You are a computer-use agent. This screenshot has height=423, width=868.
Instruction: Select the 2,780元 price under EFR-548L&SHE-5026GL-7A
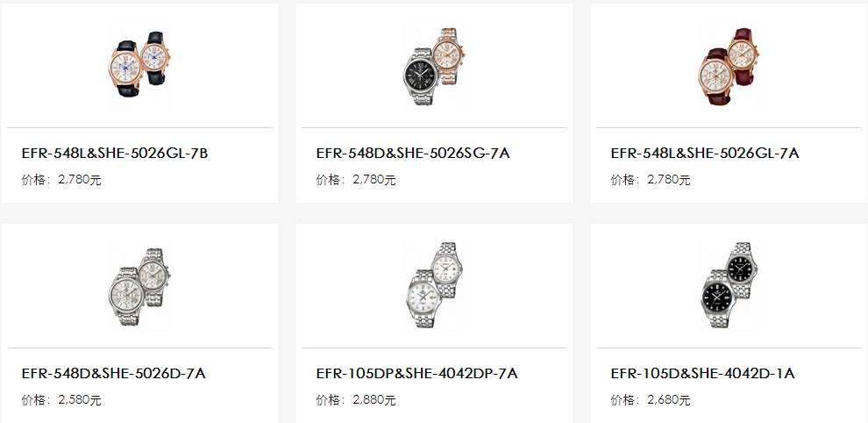[669, 180]
